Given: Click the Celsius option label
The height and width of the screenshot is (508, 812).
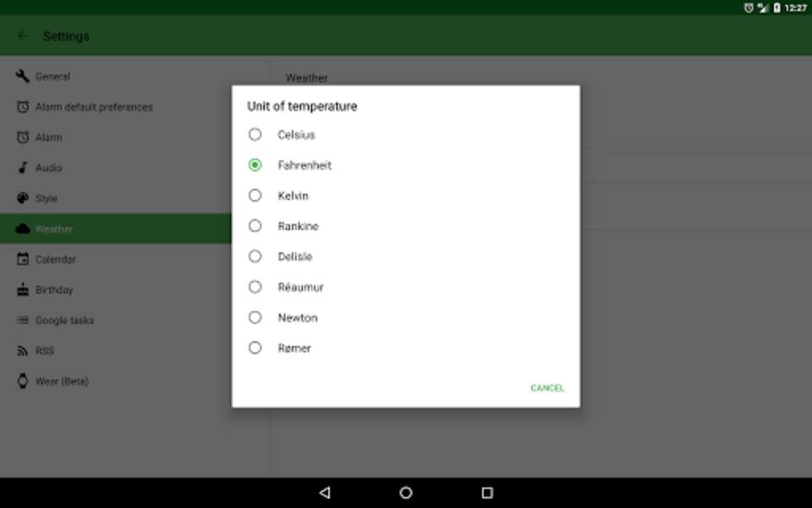Looking at the screenshot, I should click(296, 135).
